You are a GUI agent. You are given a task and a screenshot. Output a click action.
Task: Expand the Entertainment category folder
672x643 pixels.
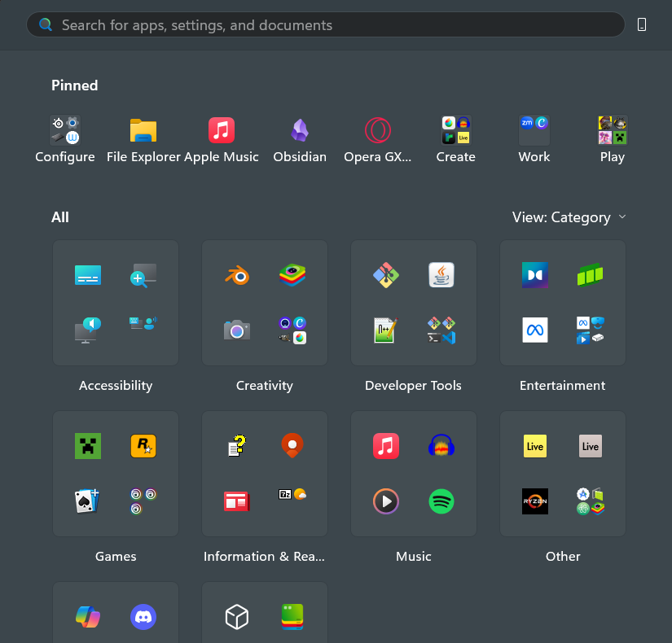pyautogui.click(x=562, y=303)
